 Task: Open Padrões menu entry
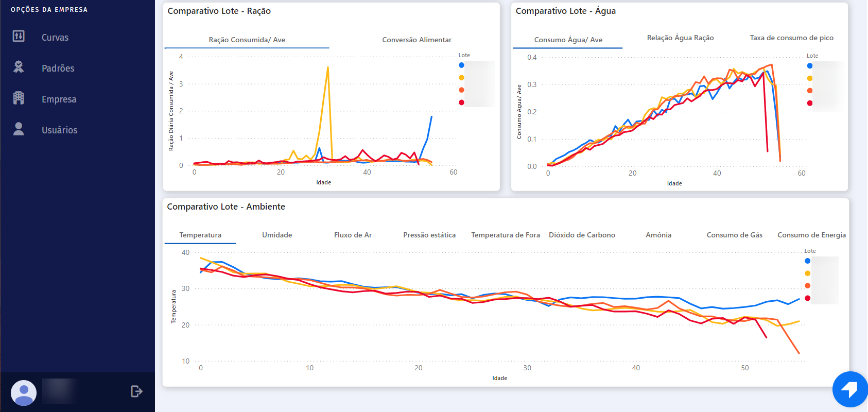click(x=58, y=68)
